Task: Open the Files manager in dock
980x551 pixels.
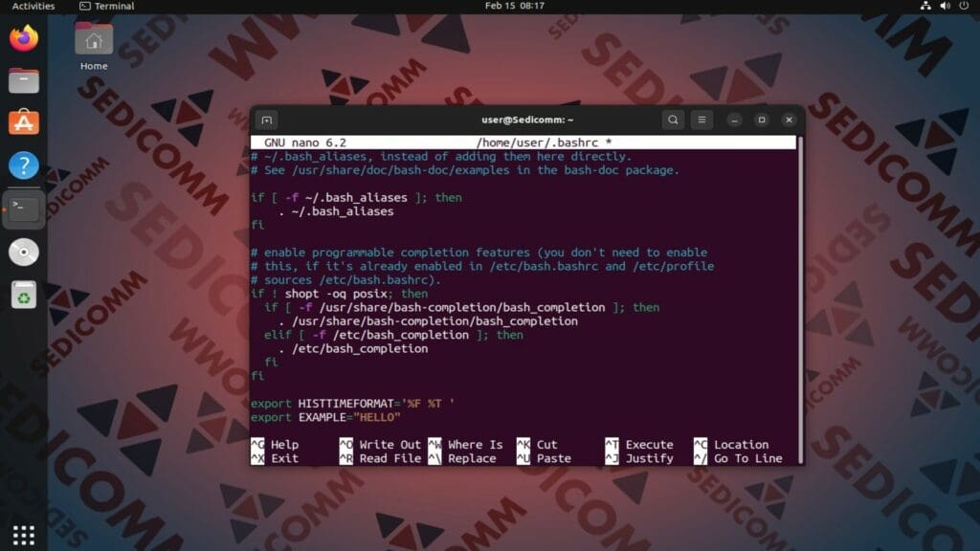Action: (x=24, y=80)
